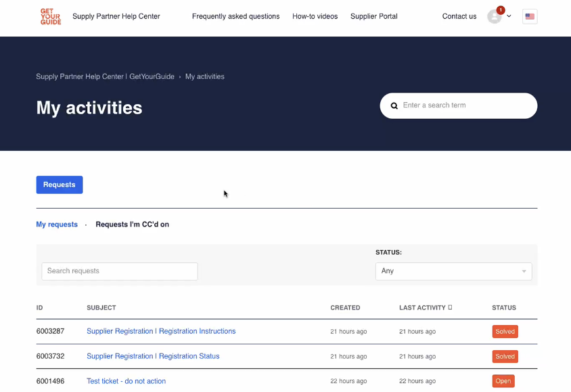Open Frequently asked questions menu item
571x392 pixels.
tap(235, 16)
